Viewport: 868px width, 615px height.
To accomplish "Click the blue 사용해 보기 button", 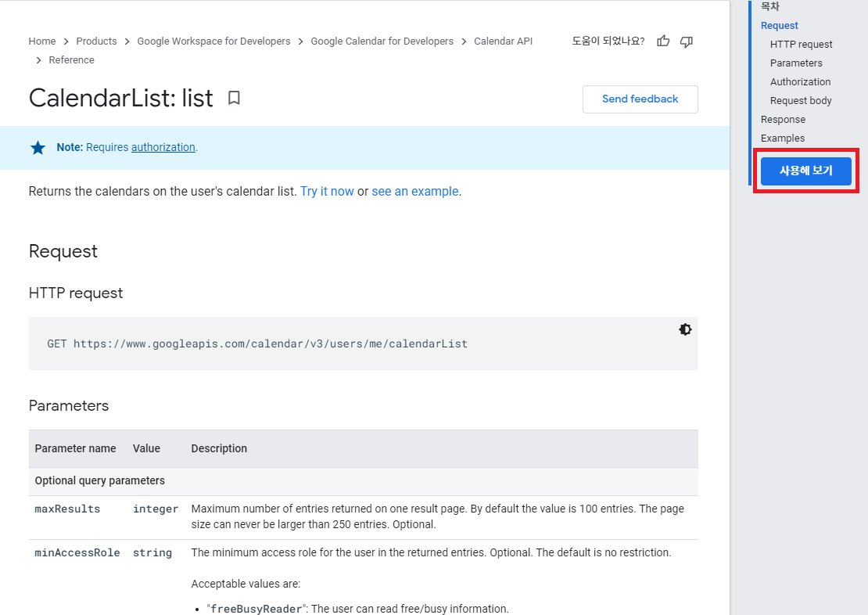I will [x=806, y=171].
